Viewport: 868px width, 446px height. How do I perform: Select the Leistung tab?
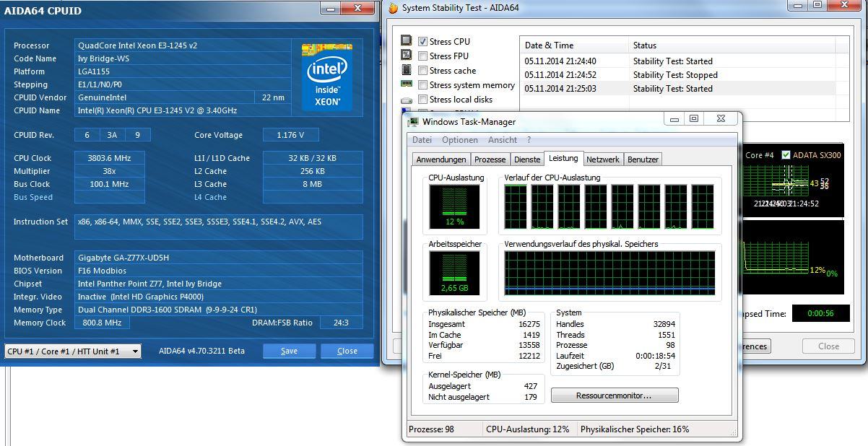563,158
